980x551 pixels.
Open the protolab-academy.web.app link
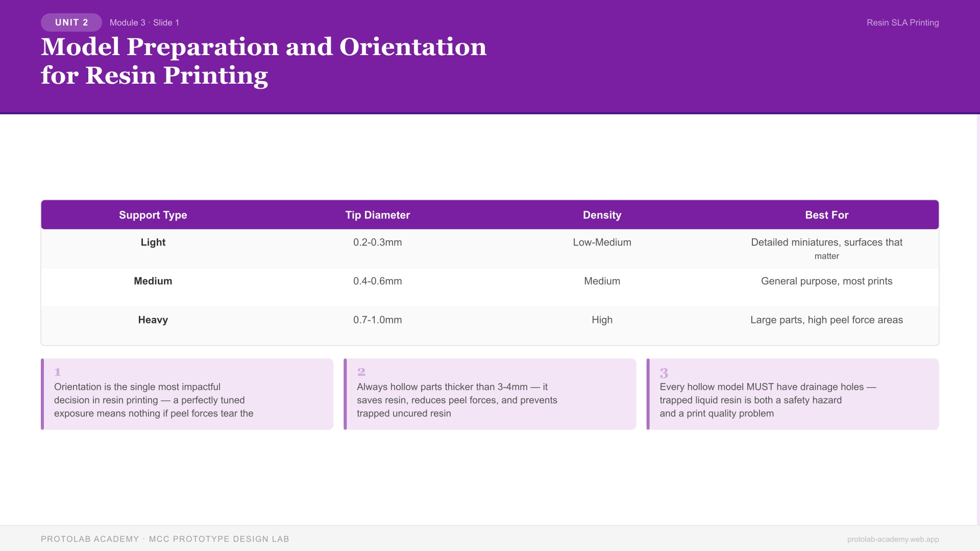(893, 539)
